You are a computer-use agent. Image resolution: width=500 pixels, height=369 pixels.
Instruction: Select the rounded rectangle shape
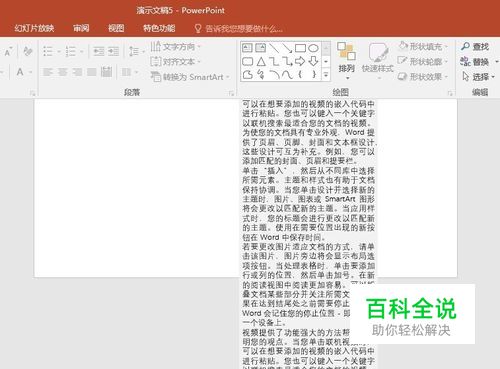pyautogui.click(x=247, y=61)
